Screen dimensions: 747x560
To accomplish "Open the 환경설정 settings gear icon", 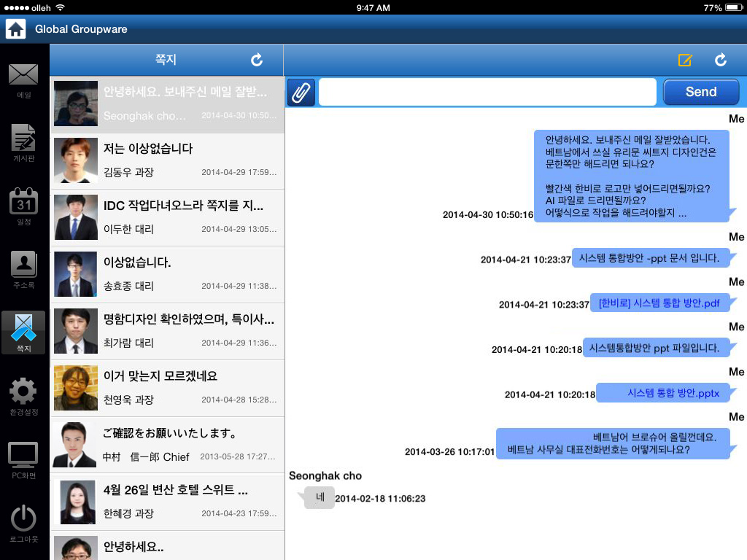I will (23, 396).
